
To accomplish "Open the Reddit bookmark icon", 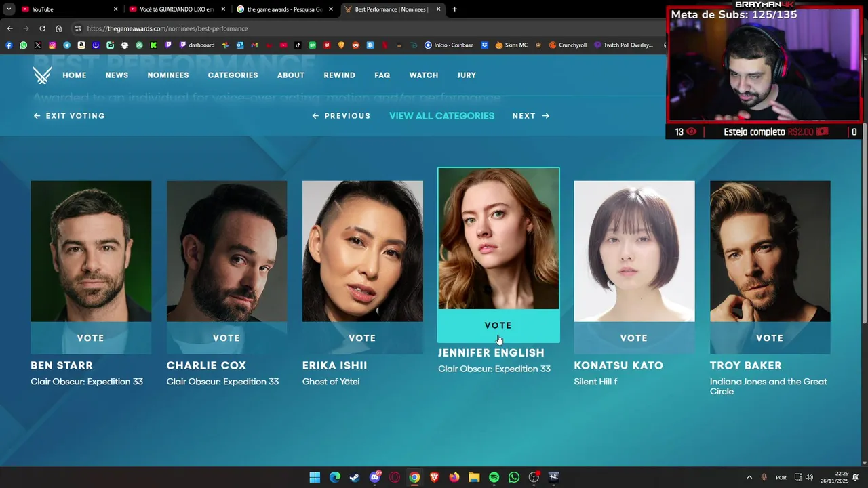I will 355,45.
